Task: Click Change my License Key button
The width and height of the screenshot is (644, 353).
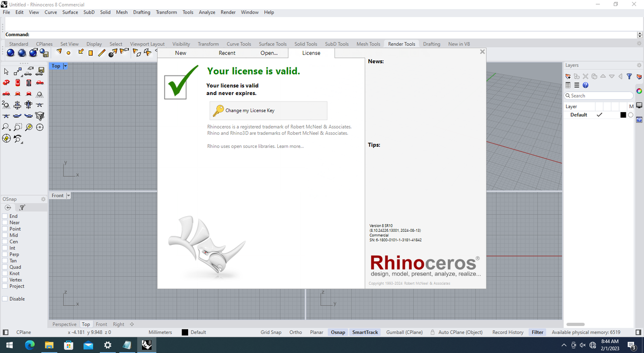Action: pyautogui.click(x=268, y=111)
